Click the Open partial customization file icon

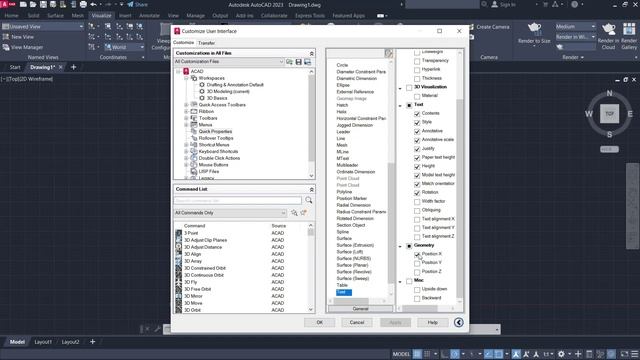(289, 62)
